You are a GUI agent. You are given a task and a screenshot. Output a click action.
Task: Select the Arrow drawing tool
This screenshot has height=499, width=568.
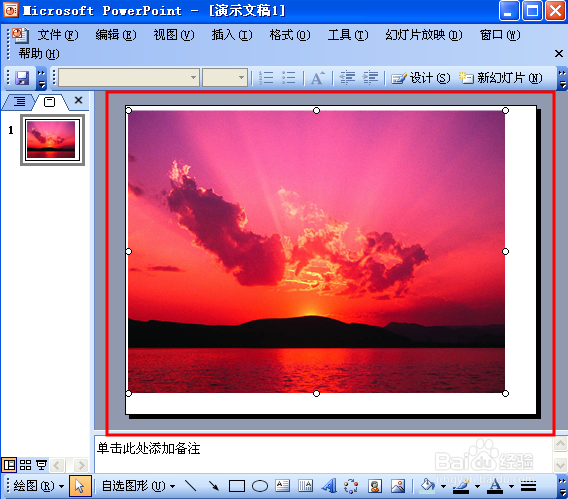214,486
